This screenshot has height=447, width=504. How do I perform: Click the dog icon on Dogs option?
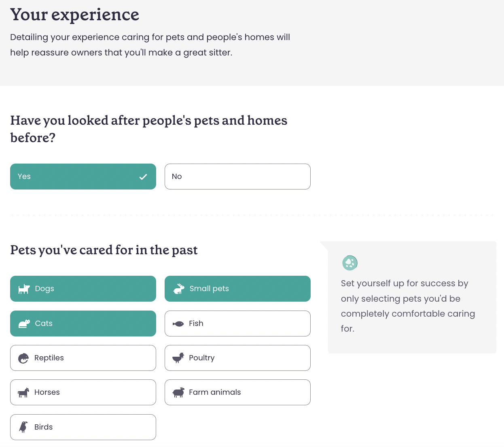coord(24,289)
